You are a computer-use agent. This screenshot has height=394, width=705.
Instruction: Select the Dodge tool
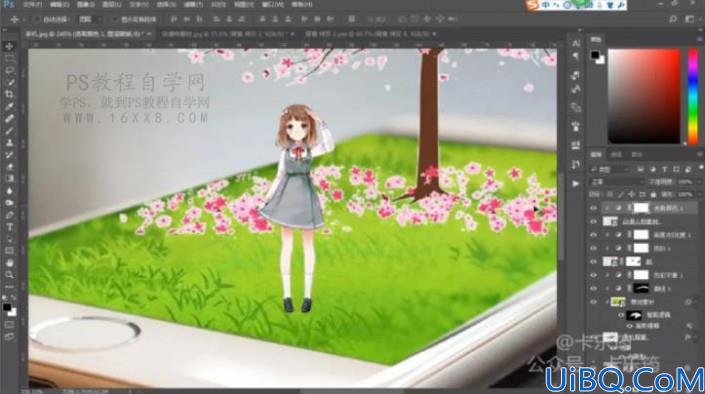tap(9, 203)
